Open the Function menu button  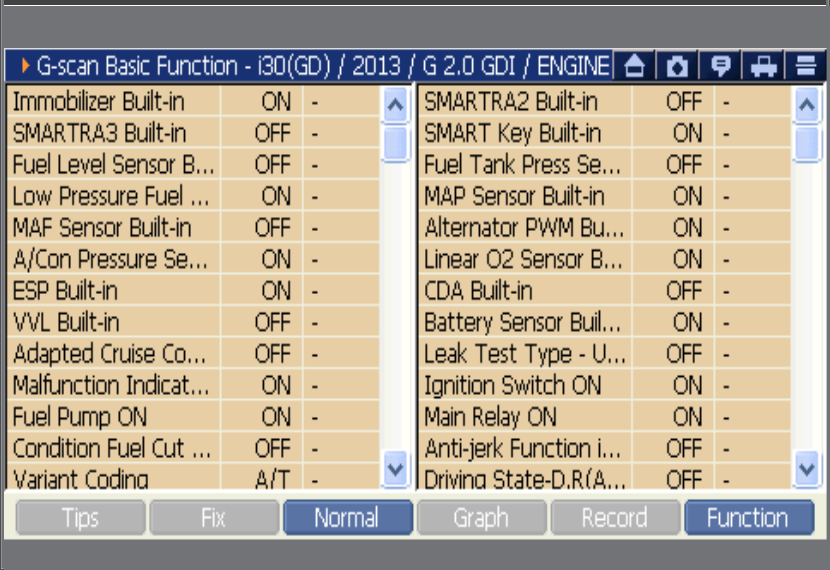pyautogui.click(x=749, y=518)
